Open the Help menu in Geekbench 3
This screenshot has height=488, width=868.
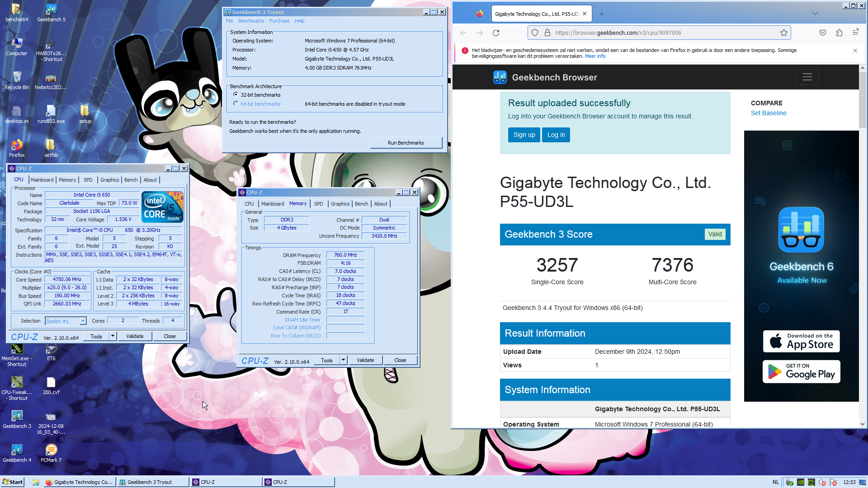tap(299, 21)
